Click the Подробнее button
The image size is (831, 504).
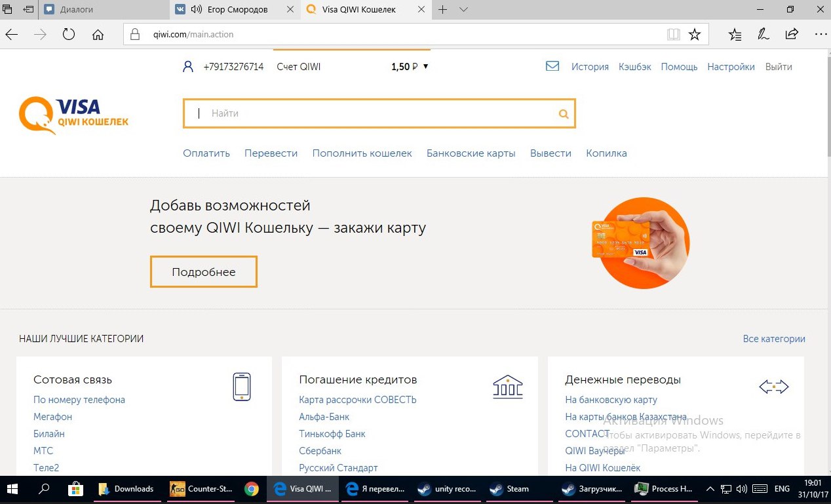pyautogui.click(x=204, y=272)
